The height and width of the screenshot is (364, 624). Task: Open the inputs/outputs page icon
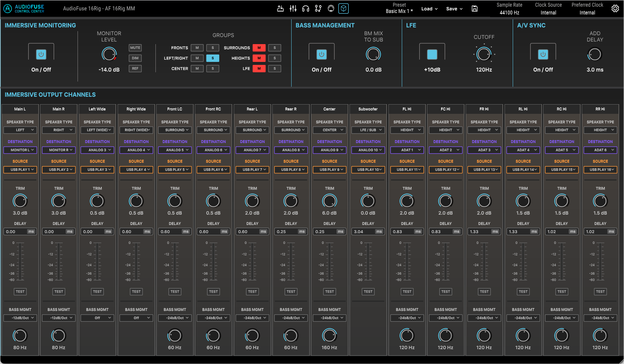tap(280, 9)
